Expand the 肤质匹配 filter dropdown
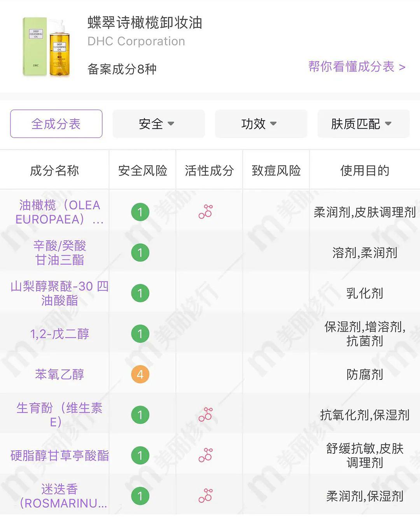The height and width of the screenshot is (521, 420). tap(363, 124)
